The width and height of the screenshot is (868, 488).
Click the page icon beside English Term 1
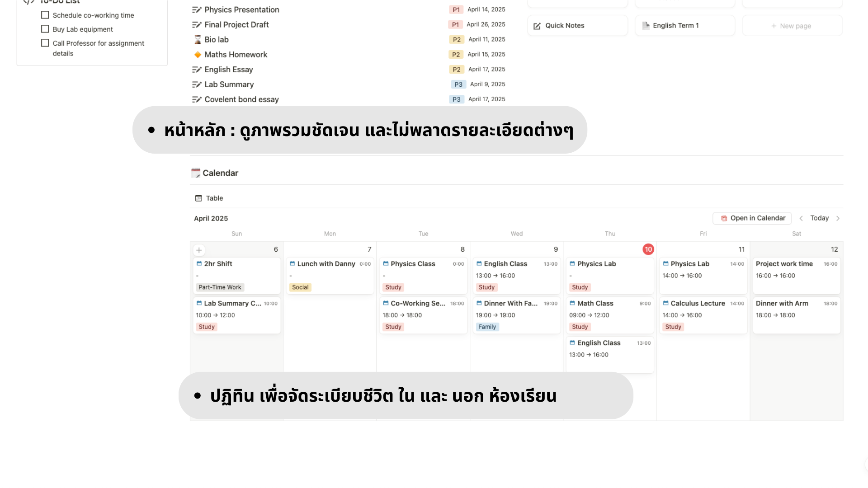point(646,25)
